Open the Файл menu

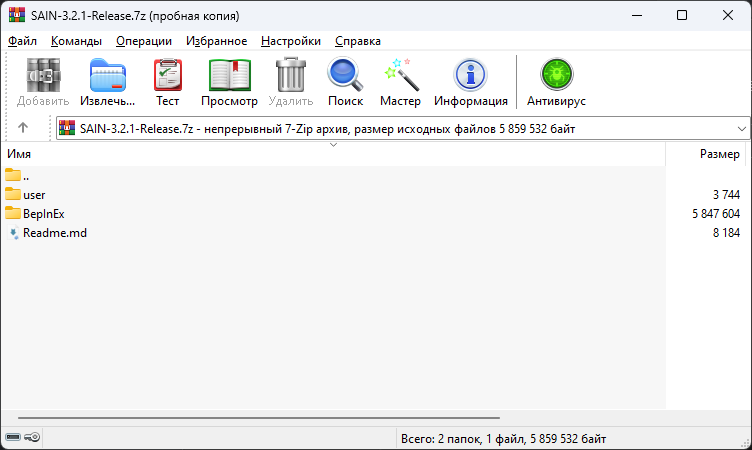pos(22,41)
